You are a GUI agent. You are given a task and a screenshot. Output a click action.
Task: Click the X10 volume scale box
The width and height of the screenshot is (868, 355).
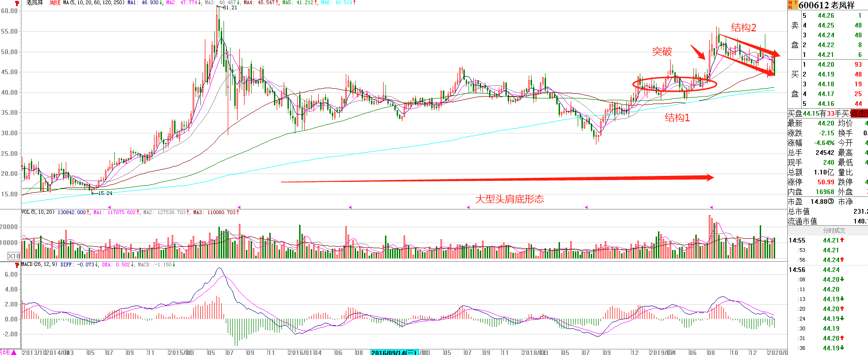tap(14, 256)
